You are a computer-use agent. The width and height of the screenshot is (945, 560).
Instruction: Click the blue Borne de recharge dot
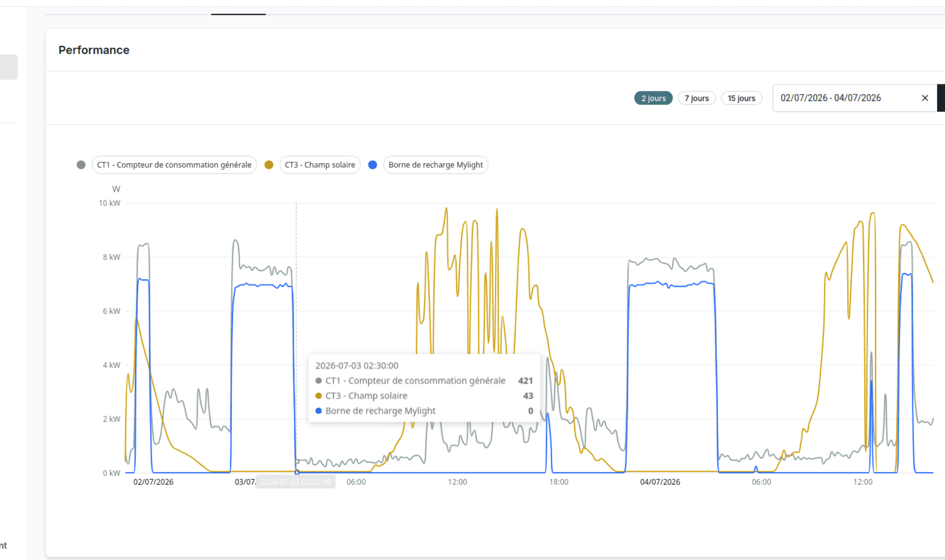(x=373, y=165)
